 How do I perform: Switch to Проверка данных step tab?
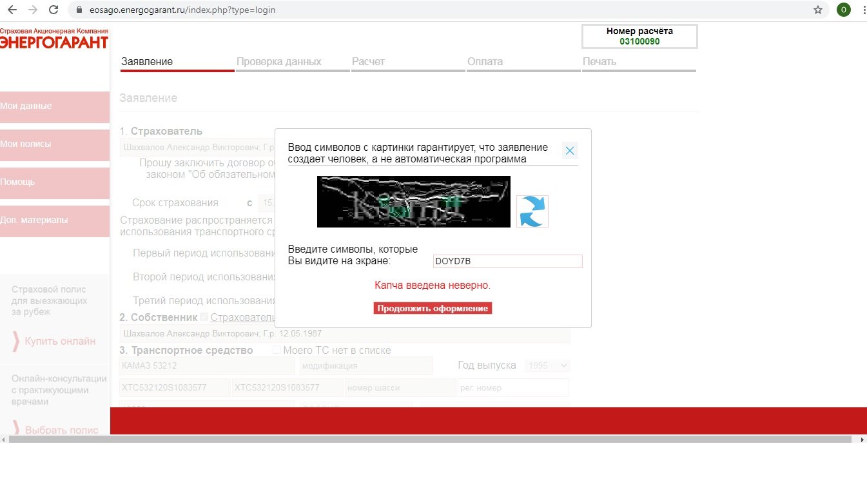coord(279,62)
